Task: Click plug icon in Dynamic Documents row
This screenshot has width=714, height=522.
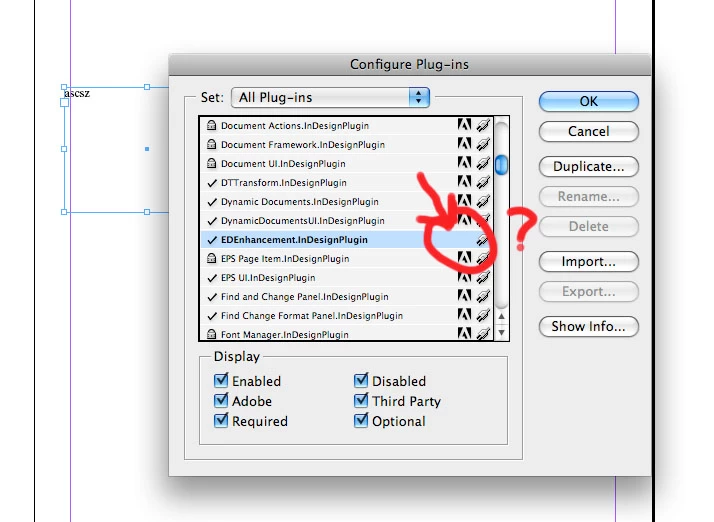Action: [483, 201]
